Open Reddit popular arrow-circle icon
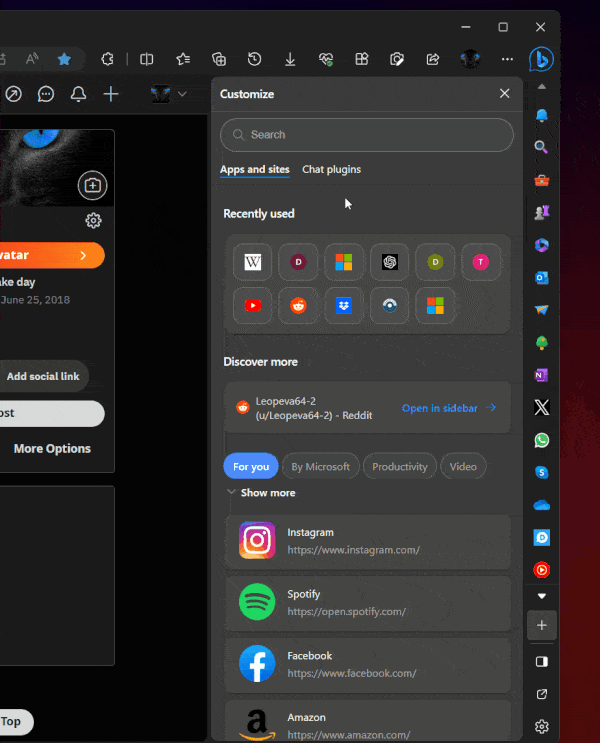 click(13, 94)
